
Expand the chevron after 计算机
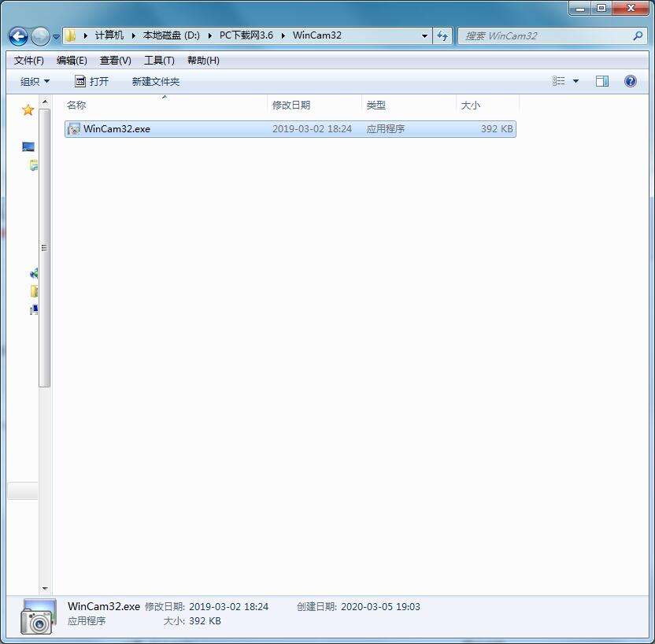pyautogui.click(x=133, y=36)
